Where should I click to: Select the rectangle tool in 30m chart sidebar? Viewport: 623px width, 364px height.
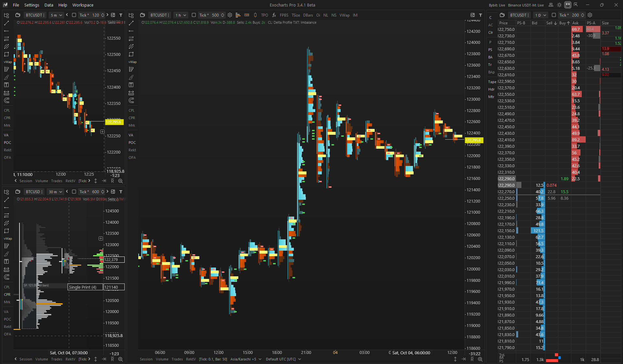point(6,231)
